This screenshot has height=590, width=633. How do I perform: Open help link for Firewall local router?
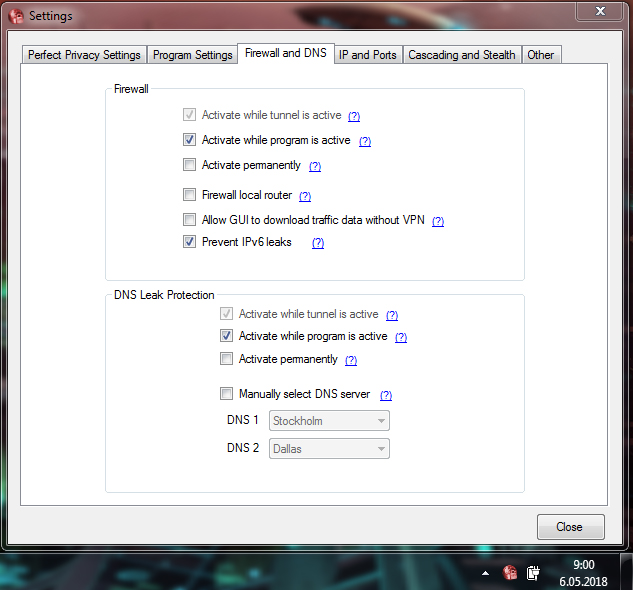[305, 196]
